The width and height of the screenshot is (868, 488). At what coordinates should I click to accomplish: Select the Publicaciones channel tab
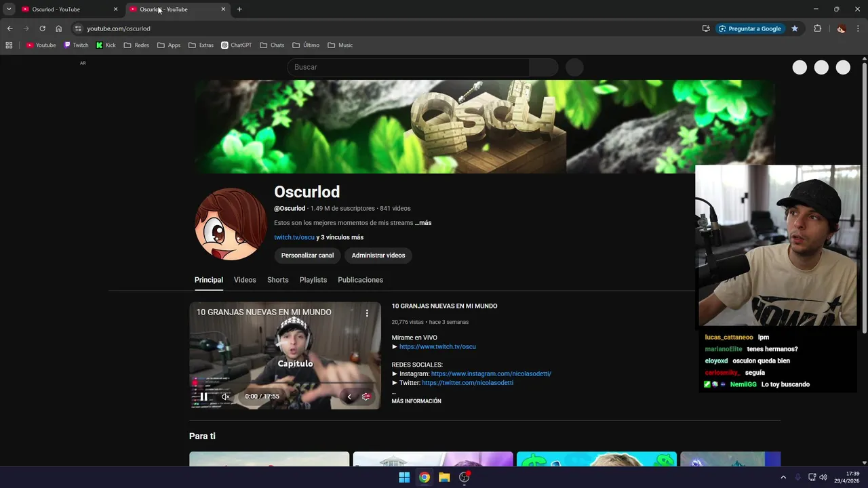click(x=360, y=280)
